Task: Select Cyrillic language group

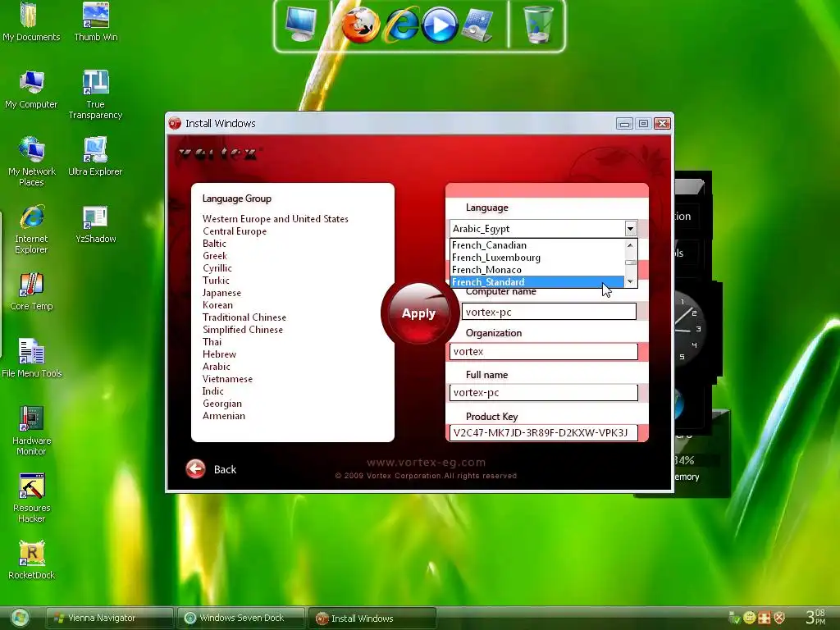Action: coord(217,268)
